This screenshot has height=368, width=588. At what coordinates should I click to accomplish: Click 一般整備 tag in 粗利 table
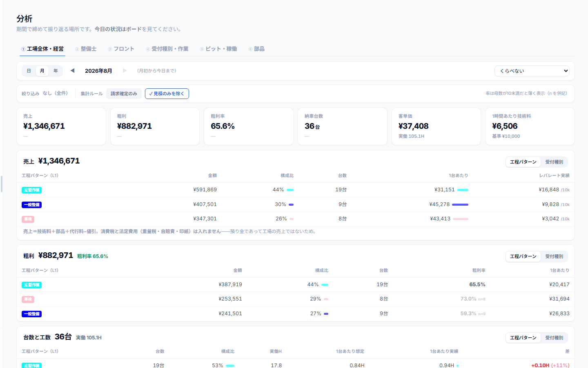click(31, 314)
